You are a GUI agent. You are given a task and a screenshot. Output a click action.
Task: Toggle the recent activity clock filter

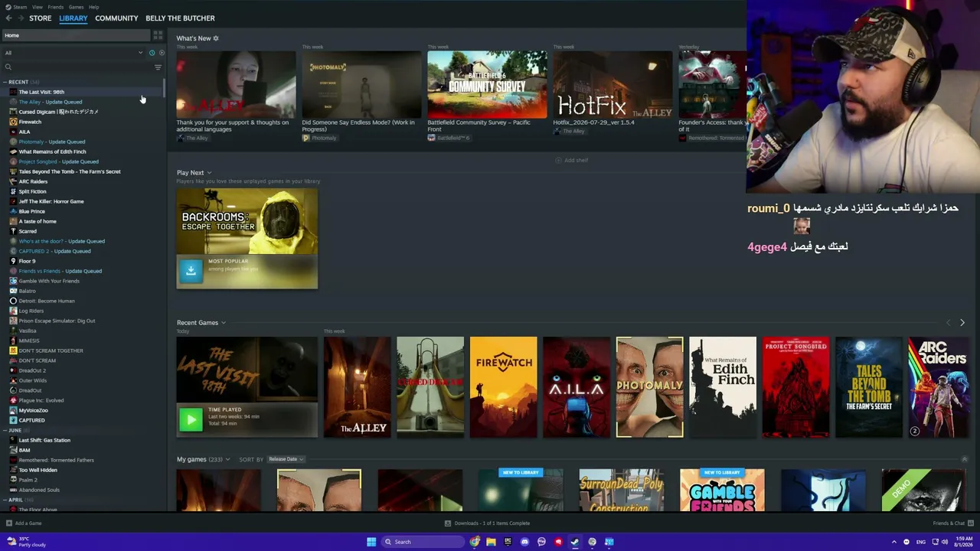[x=152, y=53]
